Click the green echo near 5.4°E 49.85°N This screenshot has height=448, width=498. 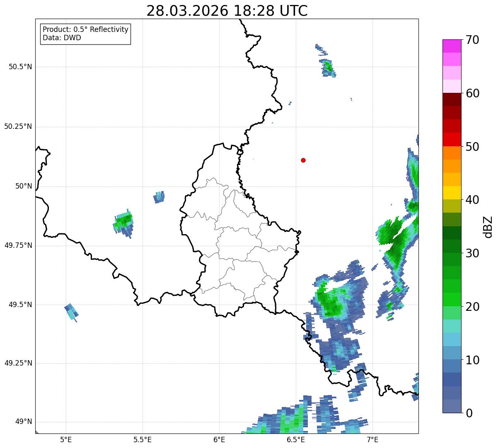[x=123, y=223]
